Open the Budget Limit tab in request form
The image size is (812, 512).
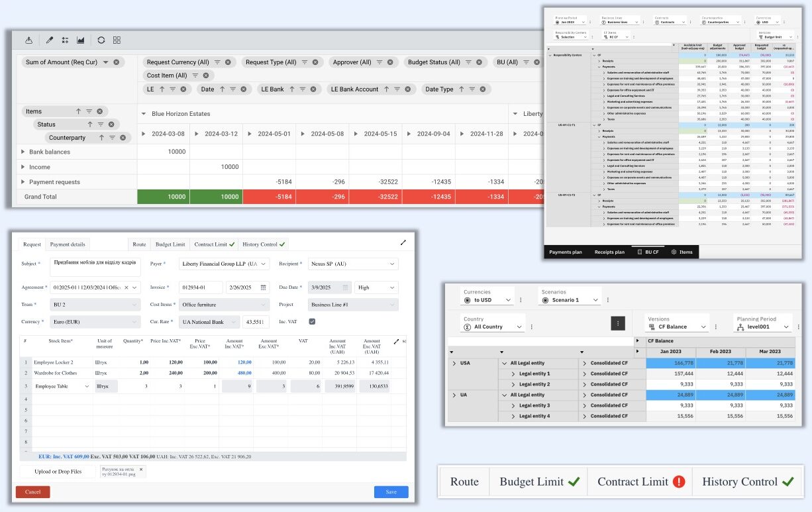tap(170, 244)
